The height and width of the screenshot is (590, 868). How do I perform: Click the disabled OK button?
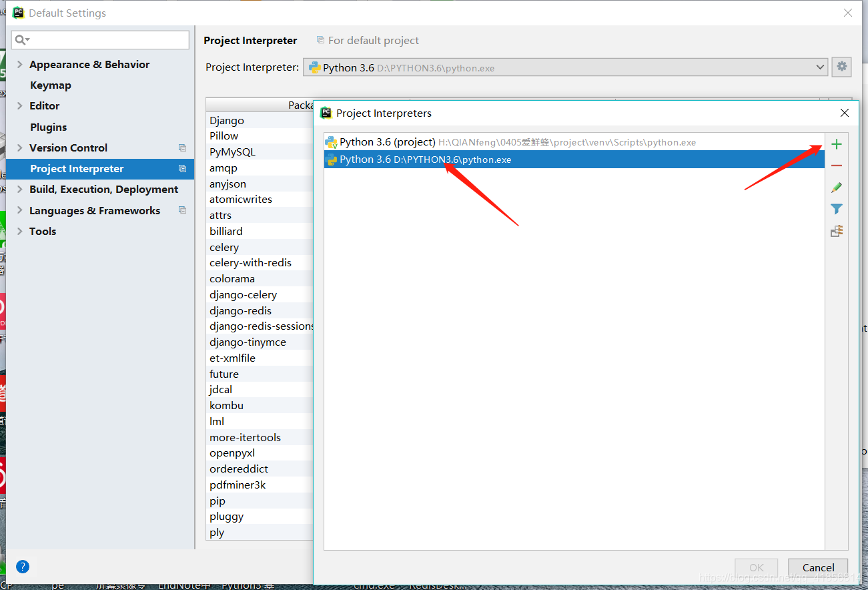756,567
